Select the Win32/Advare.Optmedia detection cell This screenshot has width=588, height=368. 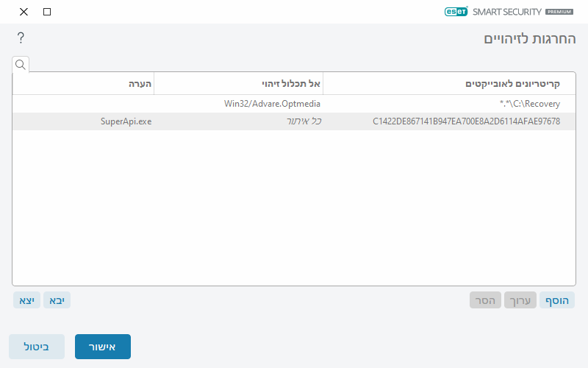pos(272,104)
